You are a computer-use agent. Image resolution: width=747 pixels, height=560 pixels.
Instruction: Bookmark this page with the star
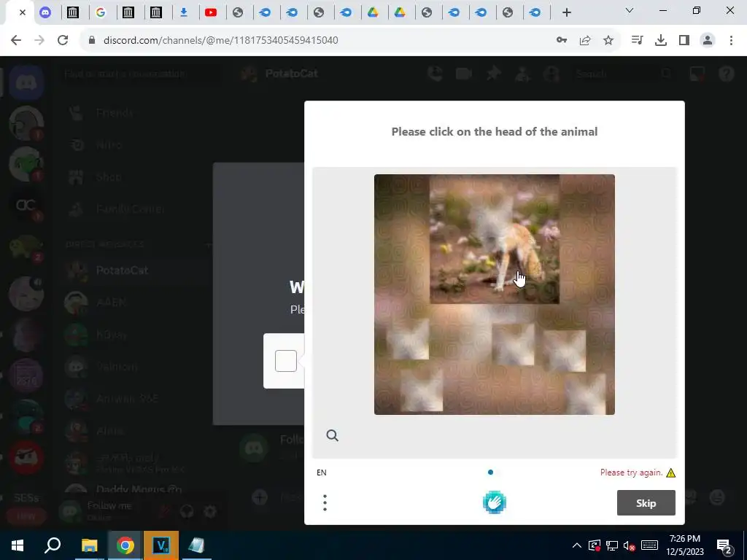click(608, 40)
